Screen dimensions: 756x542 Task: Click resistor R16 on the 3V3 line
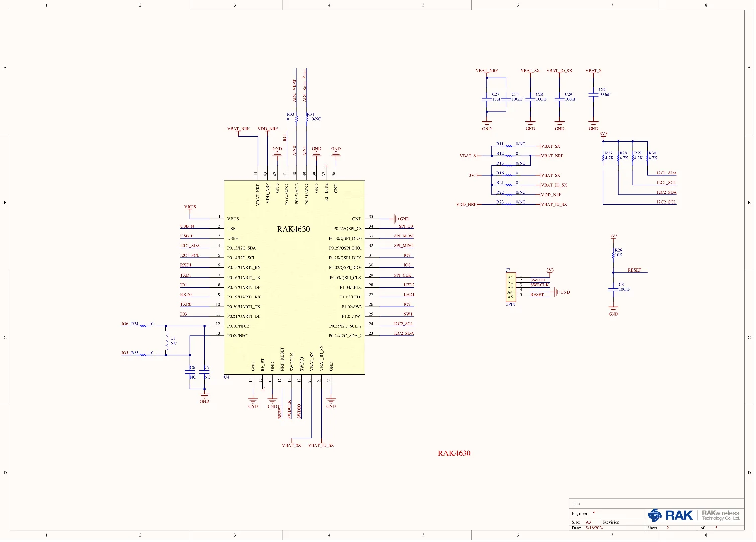pos(508,175)
